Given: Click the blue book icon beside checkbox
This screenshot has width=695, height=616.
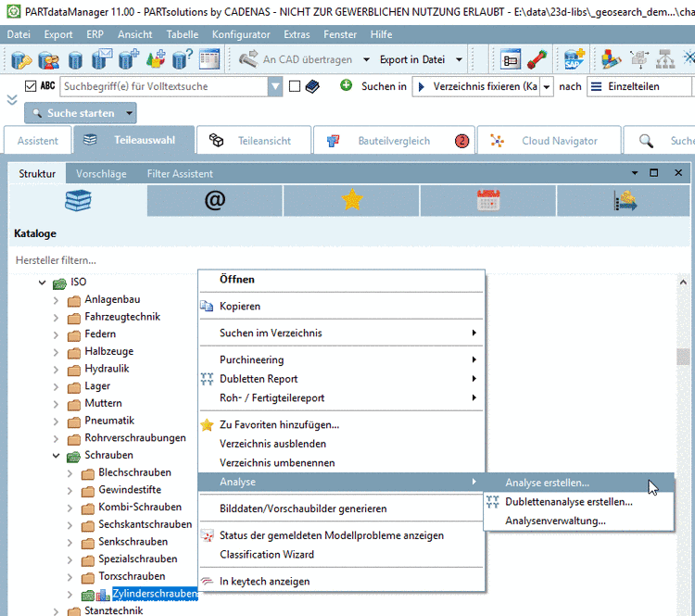Looking at the screenshot, I should pos(312,86).
